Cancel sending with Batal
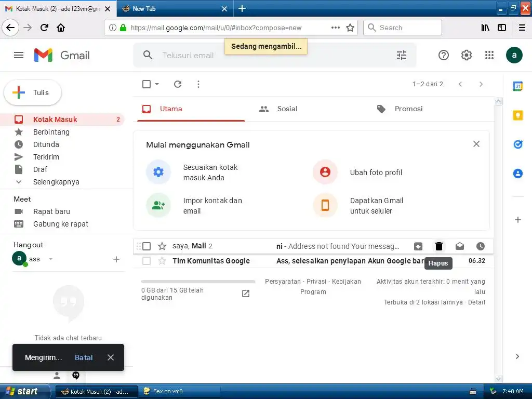Image resolution: width=532 pixels, height=399 pixels. click(x=84, y=357)
